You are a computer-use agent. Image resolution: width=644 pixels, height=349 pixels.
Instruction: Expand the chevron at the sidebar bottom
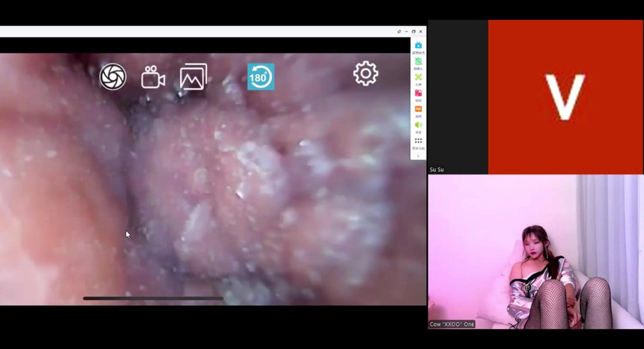click(418, 156)
